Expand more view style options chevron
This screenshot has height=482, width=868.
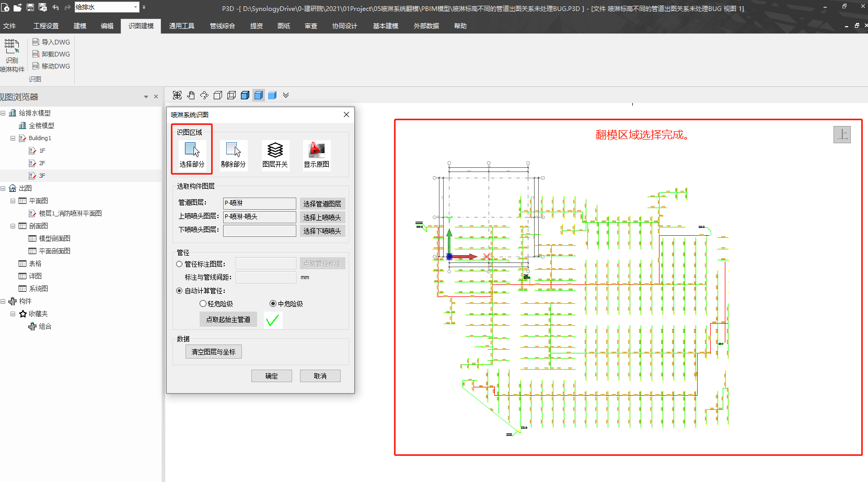pyautogui.click(x=286, y=95)
